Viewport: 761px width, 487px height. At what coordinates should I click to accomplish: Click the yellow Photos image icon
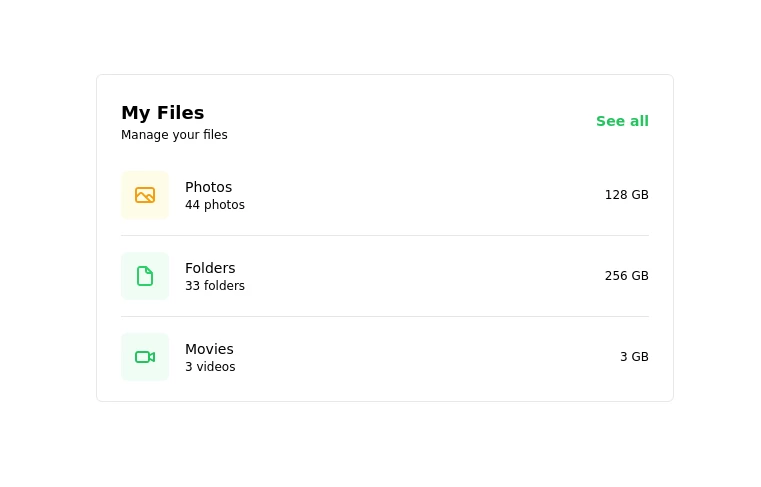145,195
